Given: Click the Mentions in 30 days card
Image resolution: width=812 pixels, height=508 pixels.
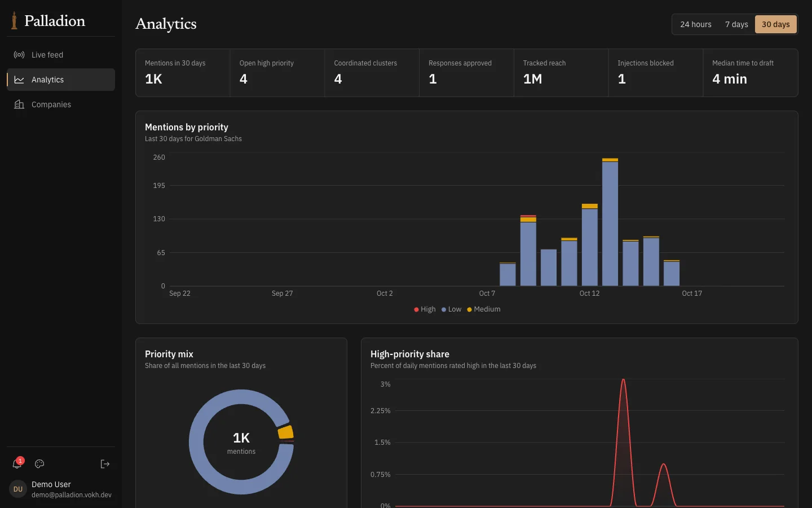Looking at the screenshot, I should 183,73.
